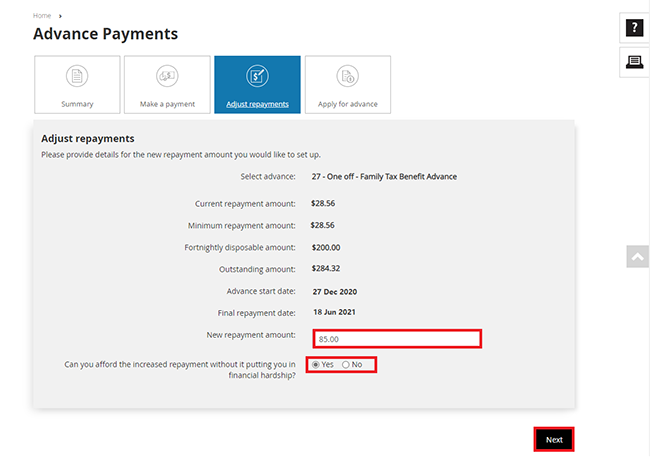This screenshot has width=650, height=460.
Task: Click the Adjust repayments dollar icon
Action: tap(257, 76)
